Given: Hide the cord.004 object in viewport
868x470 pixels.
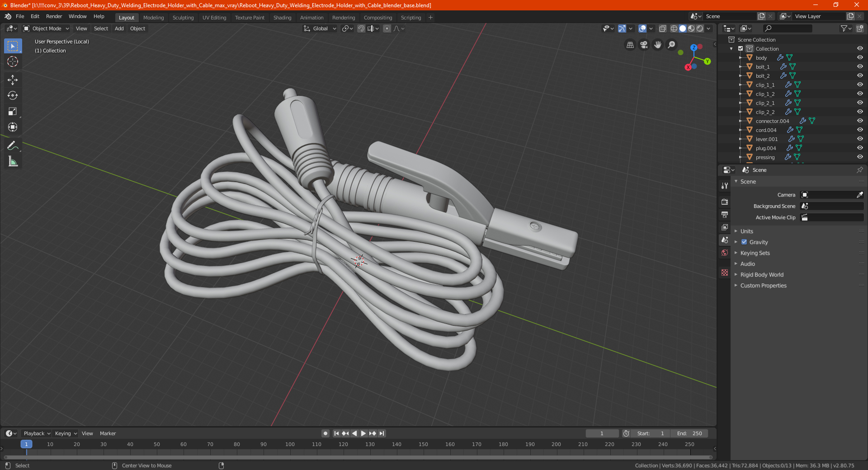Looking at the screenshot, I should click(x=860, y=130).
